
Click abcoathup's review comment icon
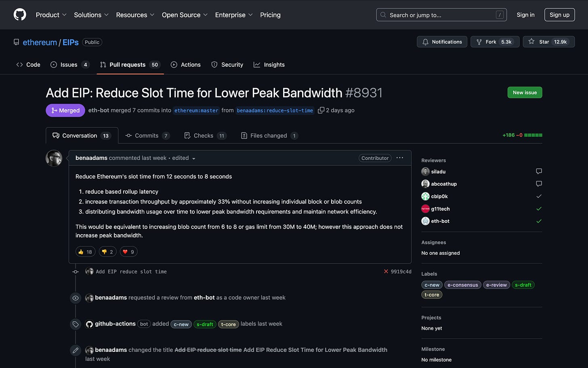[x=539, y=184]
